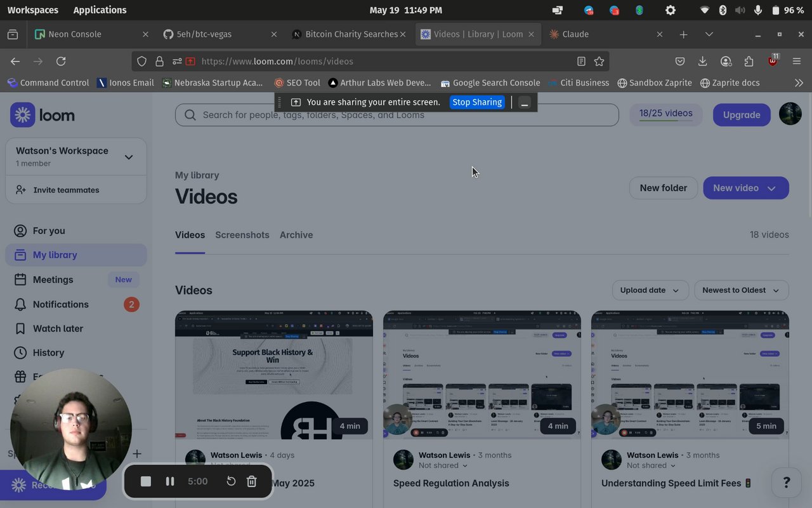Screen dimensions: 812x508
Task: Open History in the sidebar
Action: tap(76, 352)
